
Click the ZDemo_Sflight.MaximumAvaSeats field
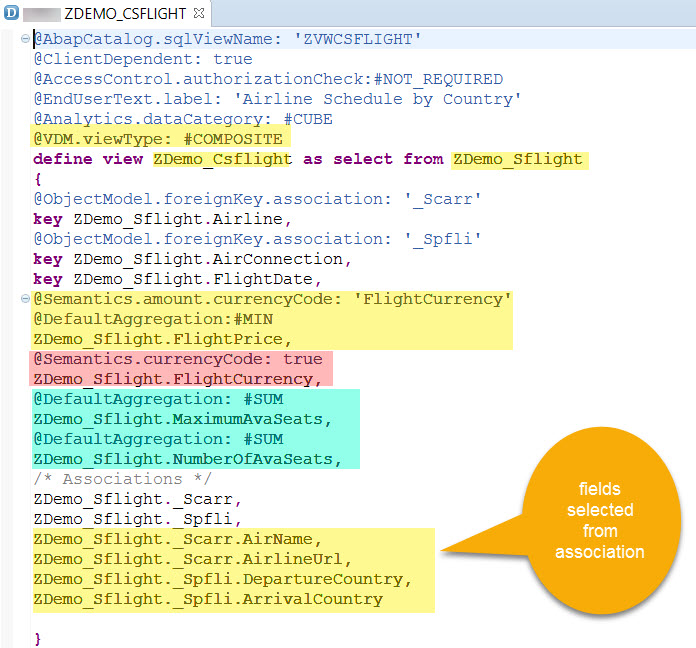pyautogui.click(x=182, y=419)
